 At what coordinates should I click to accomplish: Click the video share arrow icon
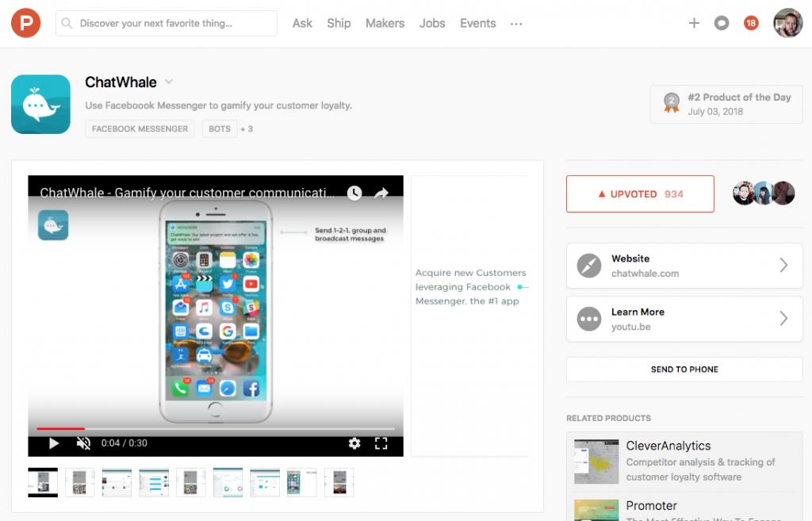[x=381, y=193]
